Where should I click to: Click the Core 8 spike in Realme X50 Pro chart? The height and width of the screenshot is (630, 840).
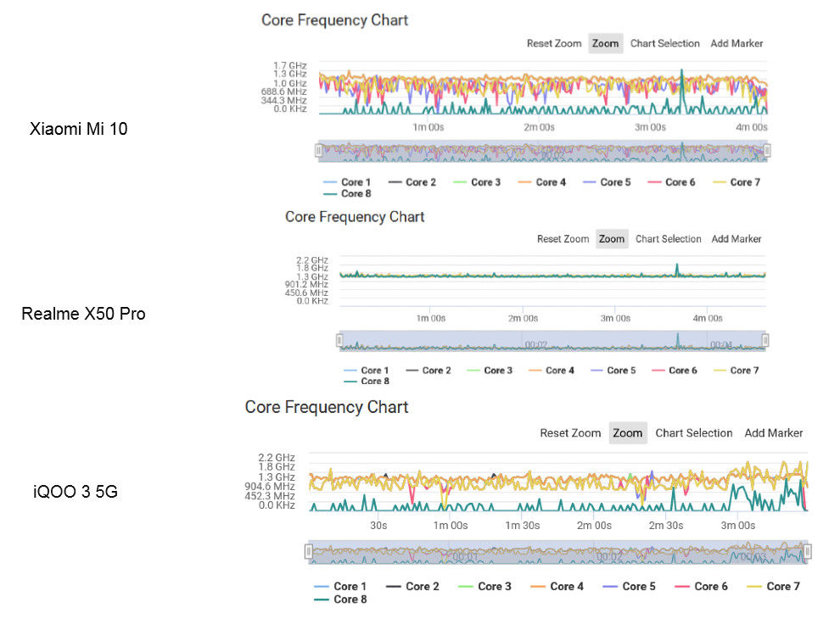pyautogui.click(x=677, y=270)
